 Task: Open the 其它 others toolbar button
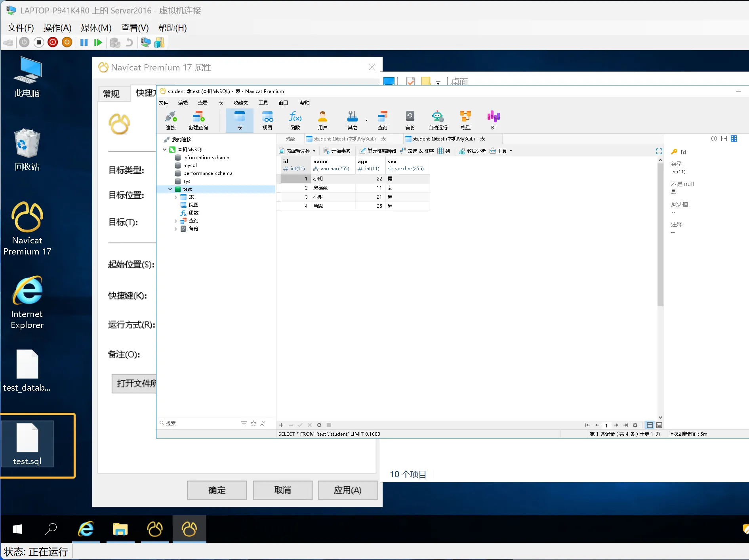click(x=352, y=120)
